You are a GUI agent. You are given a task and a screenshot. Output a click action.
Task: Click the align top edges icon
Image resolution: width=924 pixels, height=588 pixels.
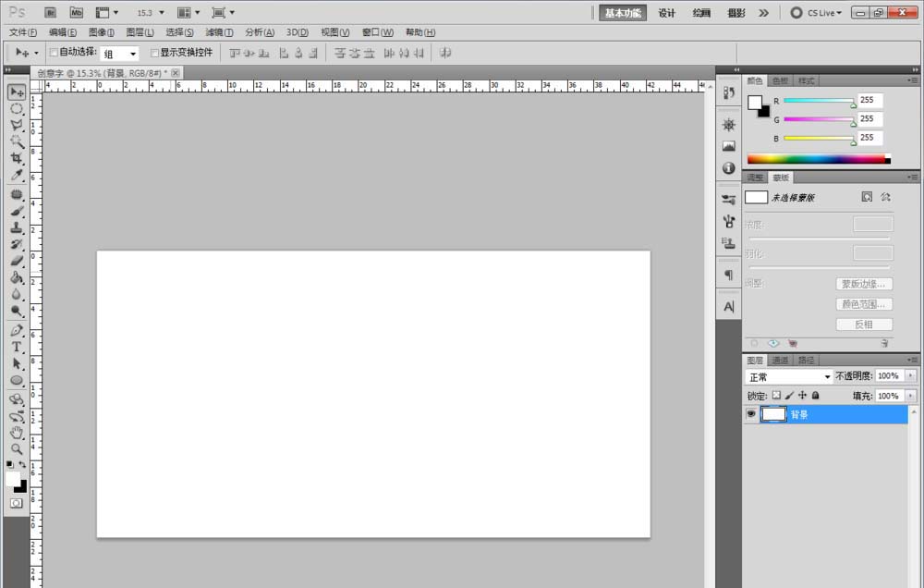[x=235, y=53]
